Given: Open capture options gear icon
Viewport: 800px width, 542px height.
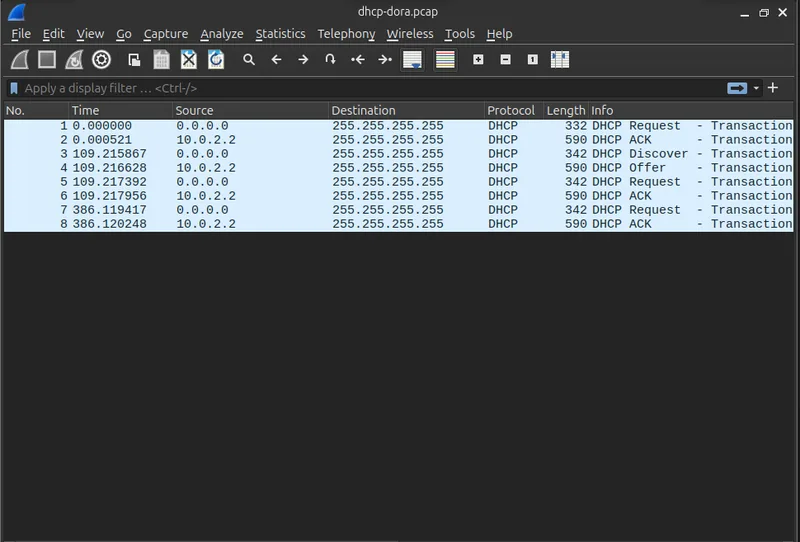Looking at the screenshot, I should click(x=101, y=60).
